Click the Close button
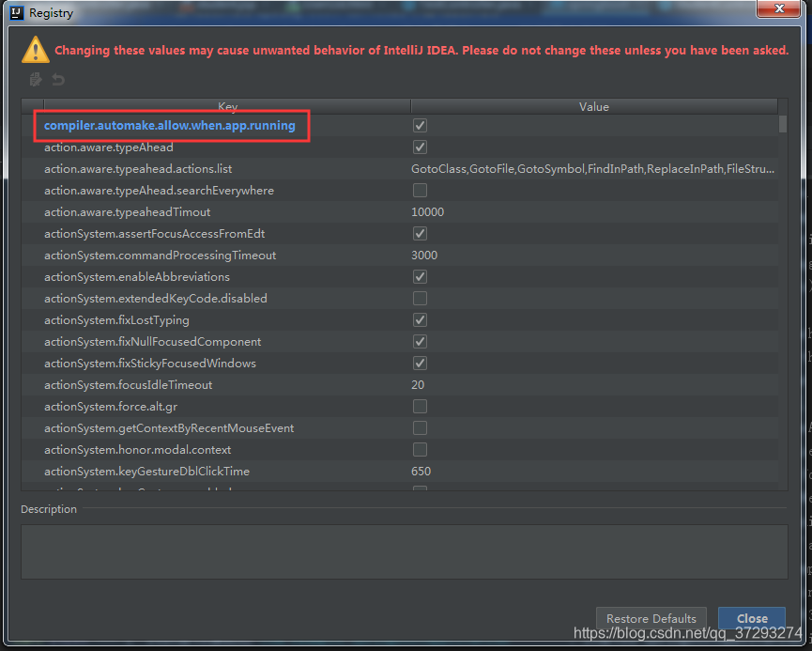Image resolution: width=812 pixels, height=651 pixels. [x=751, y=618]
